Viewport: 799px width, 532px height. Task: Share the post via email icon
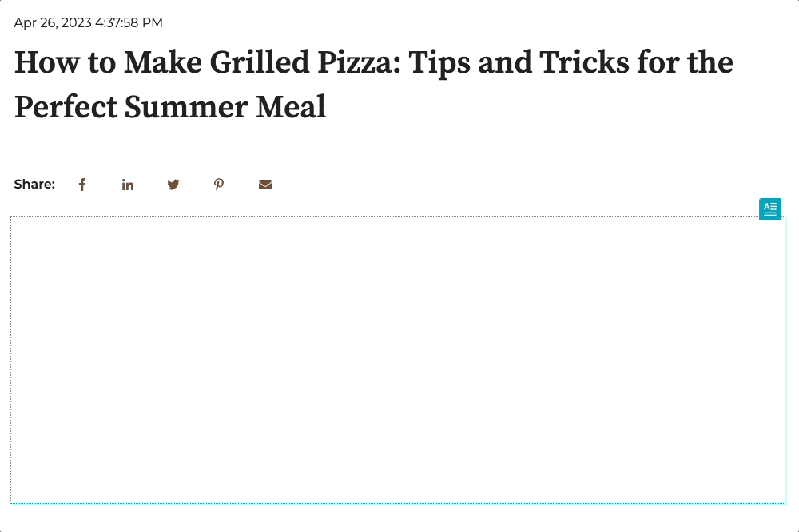click(265, 185)
